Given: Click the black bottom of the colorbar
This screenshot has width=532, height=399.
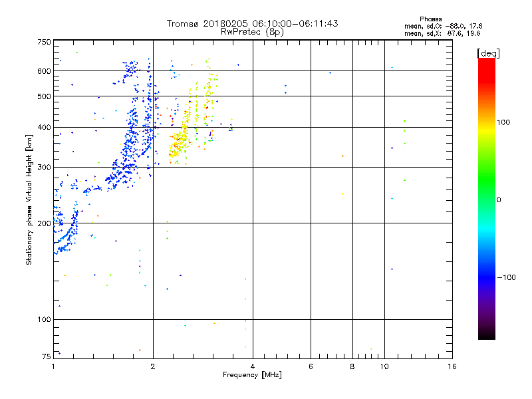Looking at the screenshot, I should [487, 334].
